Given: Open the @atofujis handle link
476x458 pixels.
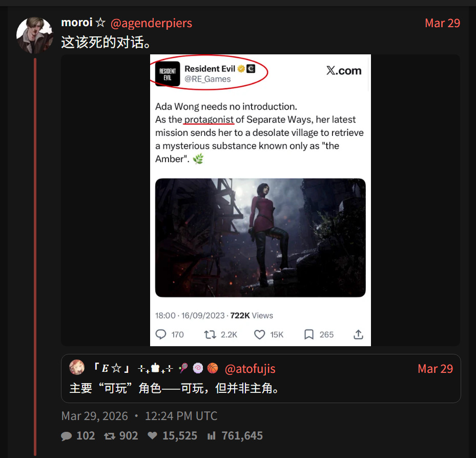Looking at the screenshot, I should (250, 369).
